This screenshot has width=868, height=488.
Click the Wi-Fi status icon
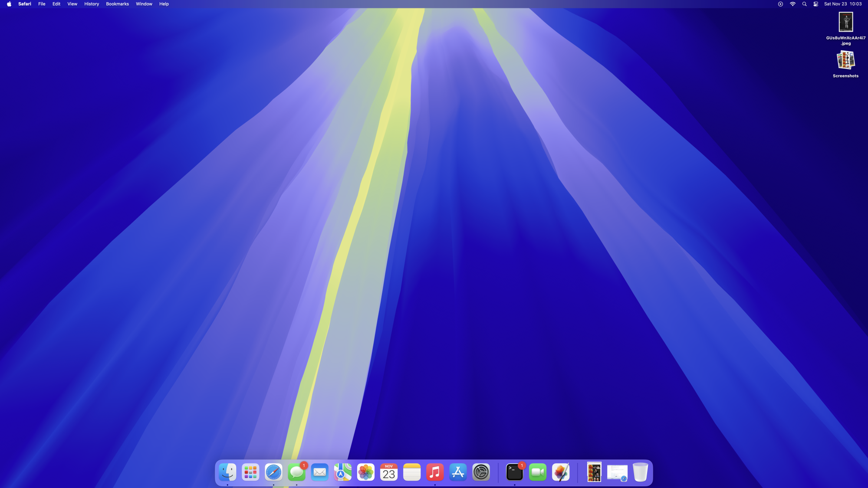tap(792, 4)
